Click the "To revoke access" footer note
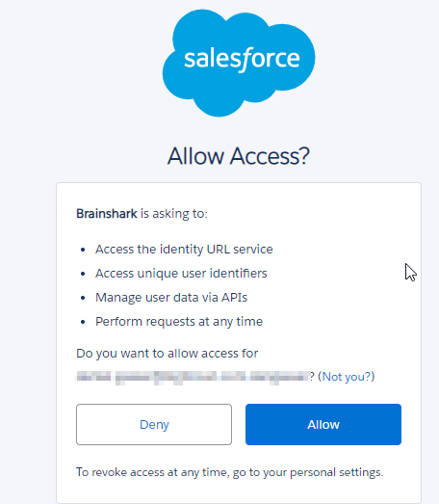The image size is (439, 504). [230, 472]
